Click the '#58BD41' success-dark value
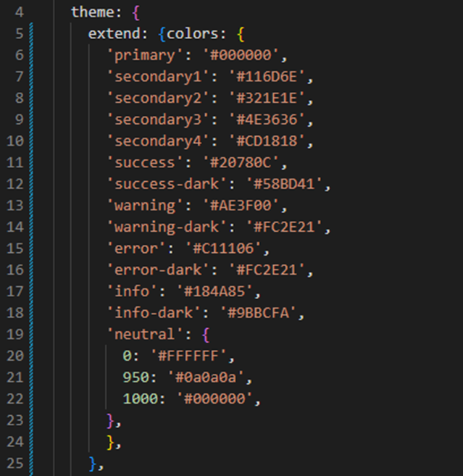This screenshot has width=463, height=476. [284, 184]
